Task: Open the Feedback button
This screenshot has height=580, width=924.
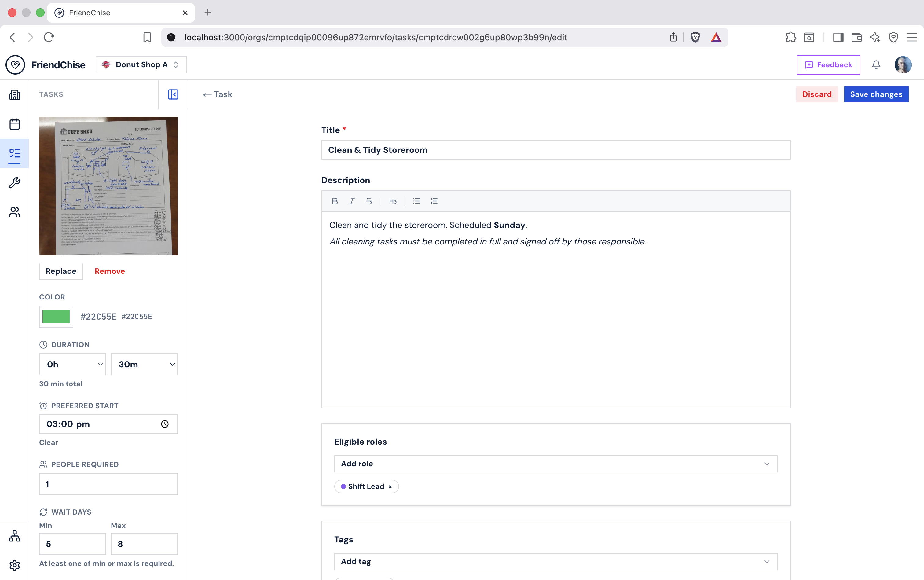Action: click(x=828, y=65)
